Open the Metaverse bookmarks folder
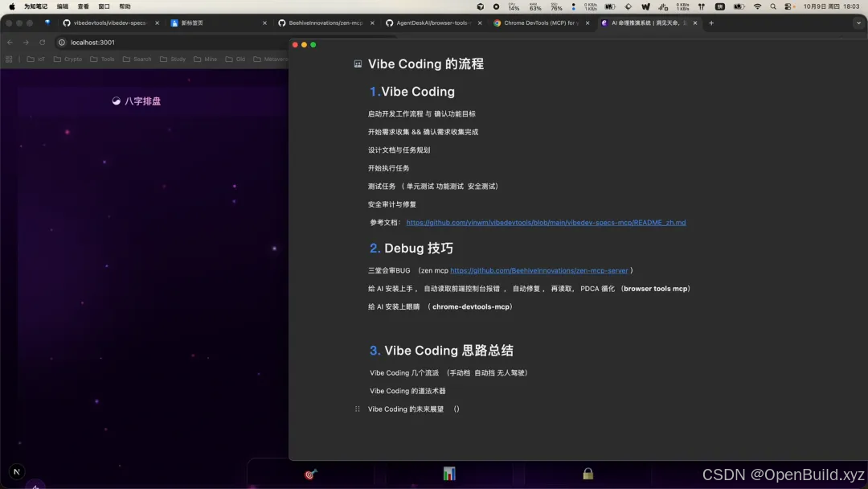 pos(271,60)
